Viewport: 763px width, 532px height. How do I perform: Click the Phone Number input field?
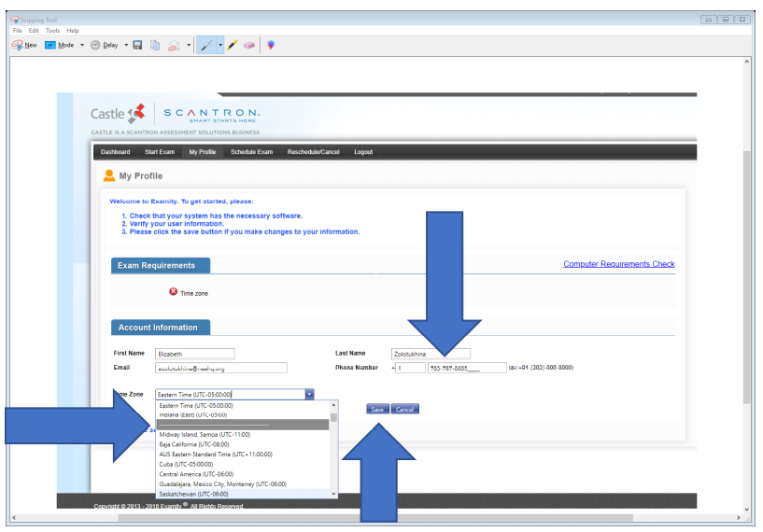(x=467, y=368)
